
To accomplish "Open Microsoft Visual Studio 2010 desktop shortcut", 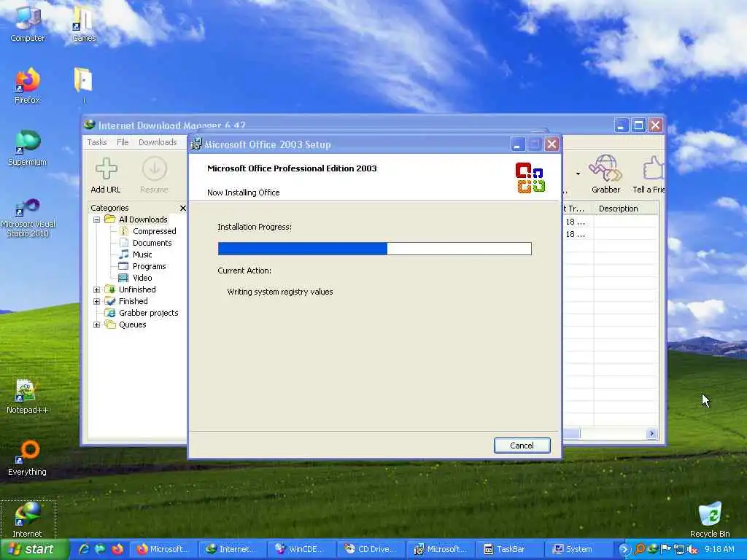I will 27,218.
